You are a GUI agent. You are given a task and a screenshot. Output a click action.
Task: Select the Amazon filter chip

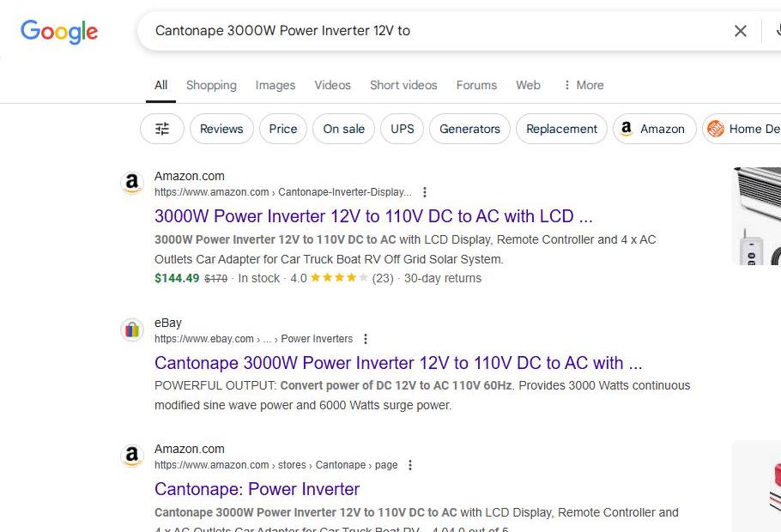tap(654, 129)
